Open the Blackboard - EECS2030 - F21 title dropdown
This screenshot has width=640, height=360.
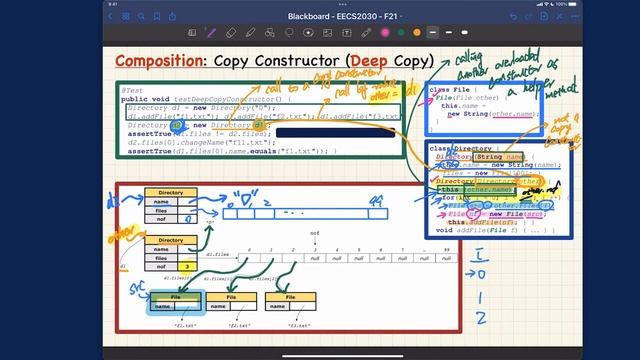click(344, 16)
